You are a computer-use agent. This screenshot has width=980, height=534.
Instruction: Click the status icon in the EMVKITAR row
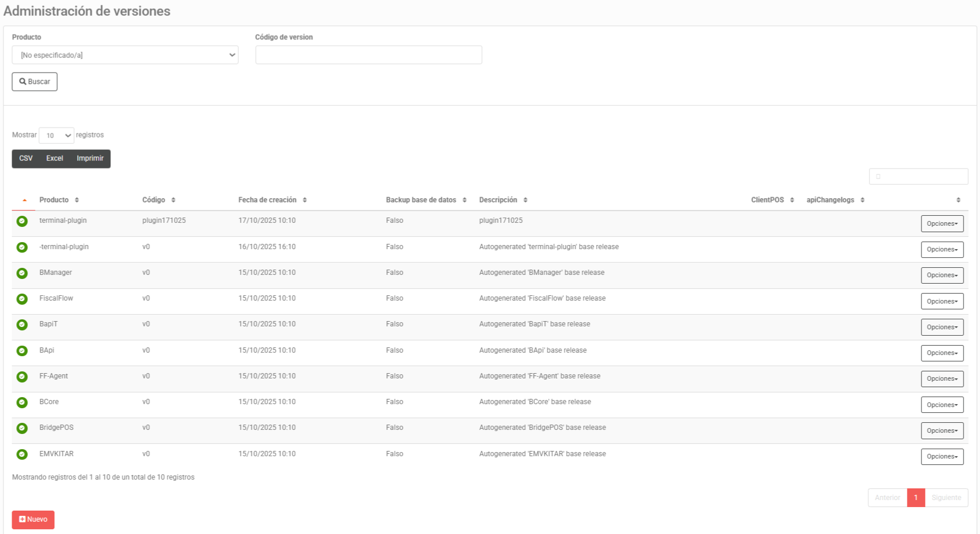click(22, 454)
